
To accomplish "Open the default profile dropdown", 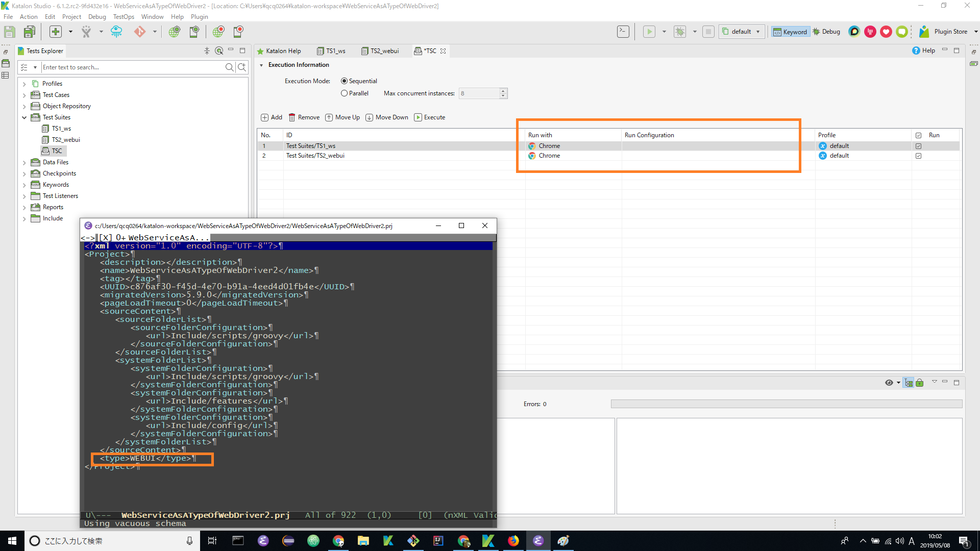I will click(x=742, y=32).
